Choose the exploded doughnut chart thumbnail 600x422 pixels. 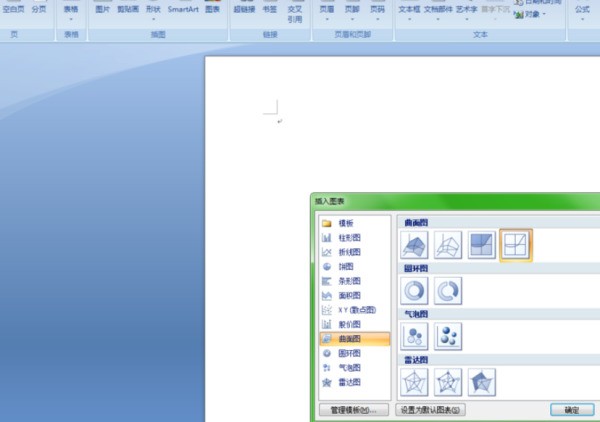pyautogui.click(x=448, y=291)
